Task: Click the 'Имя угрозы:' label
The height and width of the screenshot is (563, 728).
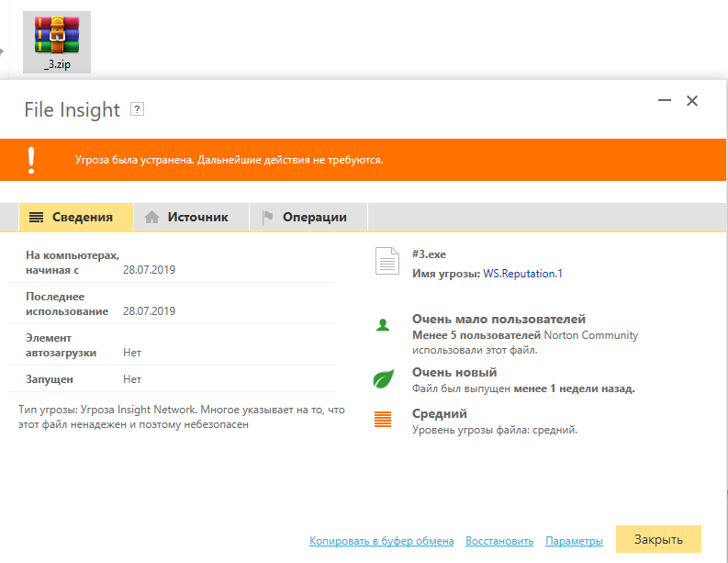Action: pyautogui.click(x=446, y=274)
